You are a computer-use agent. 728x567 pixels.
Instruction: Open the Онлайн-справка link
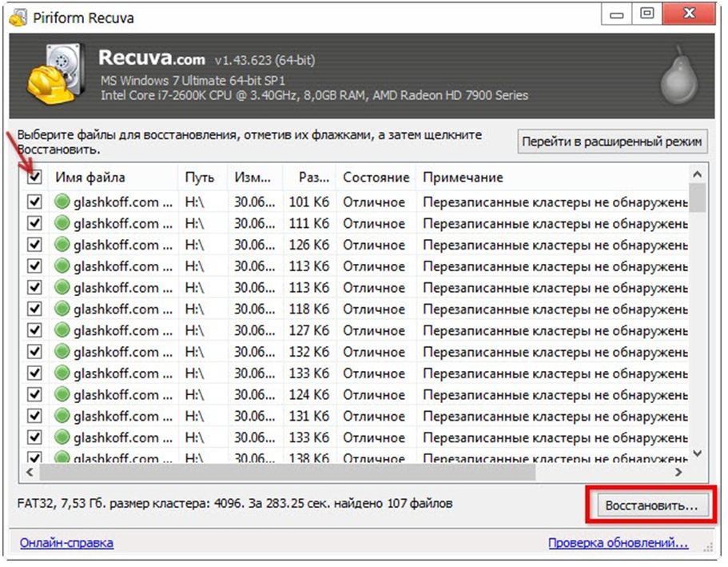click(x=66, y=542)
